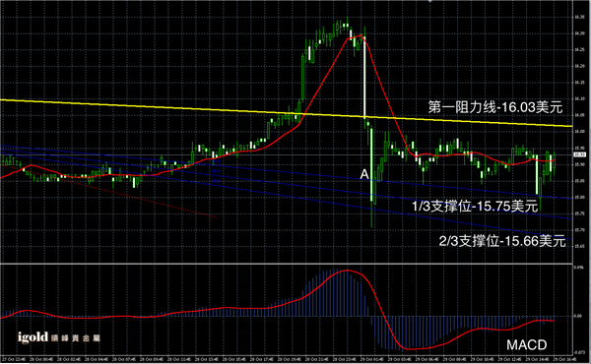Click the MACD indicator label
This screenshot has height=364, width=591.
[x=526, y=344]
